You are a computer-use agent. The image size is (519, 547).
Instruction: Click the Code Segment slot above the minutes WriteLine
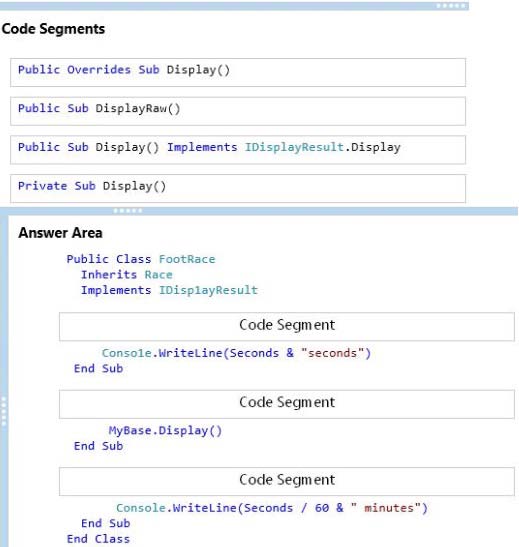click(287, 481)
